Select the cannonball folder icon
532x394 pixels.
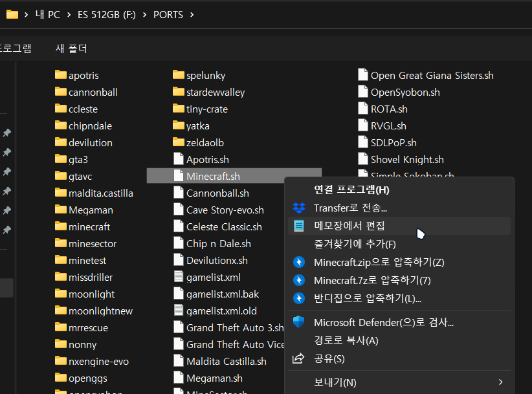(61, 92)
